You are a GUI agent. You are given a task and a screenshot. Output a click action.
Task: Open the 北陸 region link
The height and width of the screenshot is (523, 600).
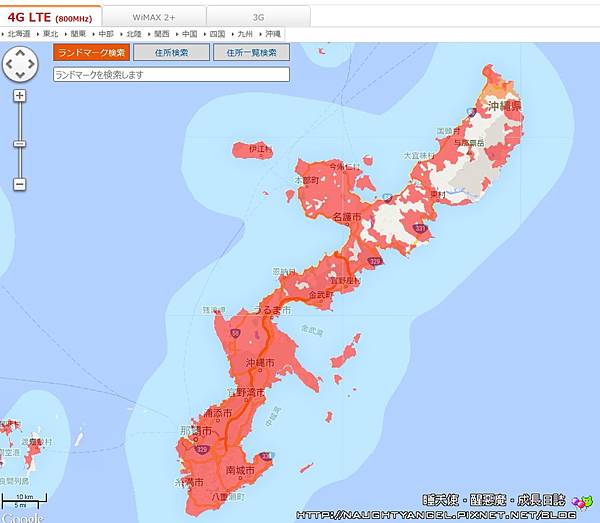[x=134, y=34]
